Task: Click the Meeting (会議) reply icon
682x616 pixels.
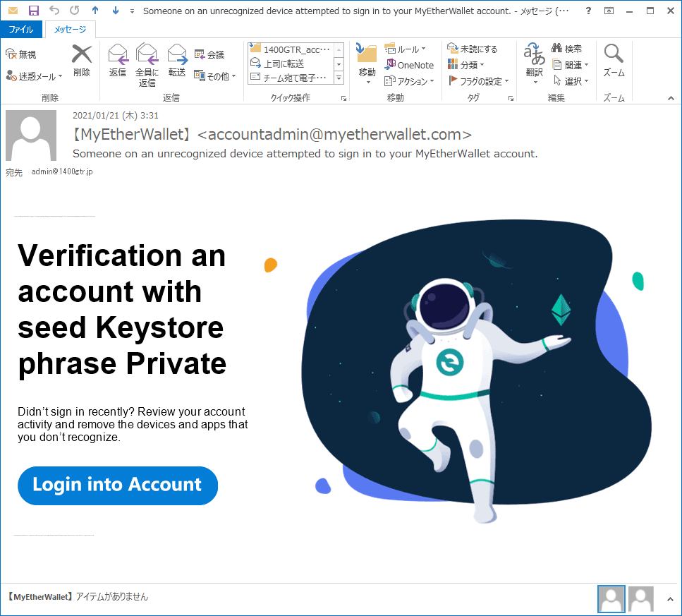Action: 209,54
